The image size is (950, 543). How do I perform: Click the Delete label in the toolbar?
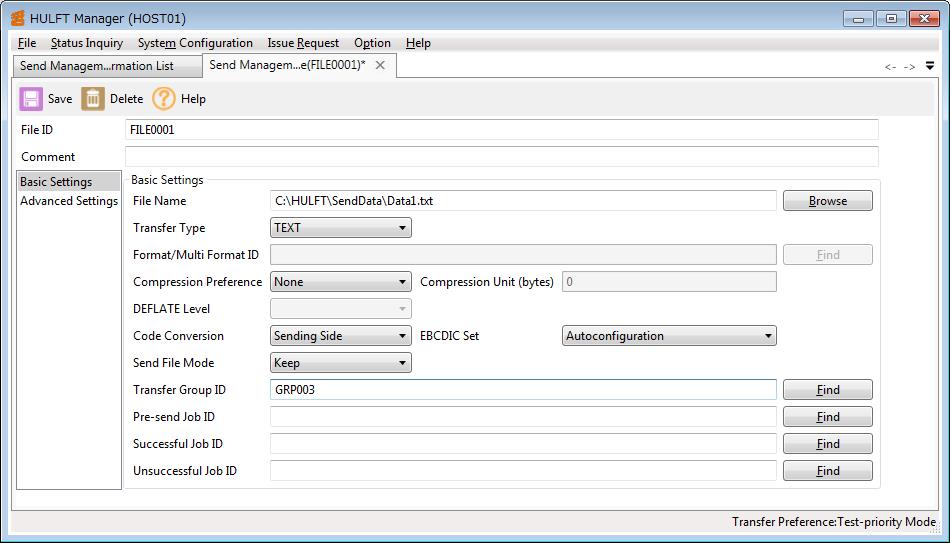point(127,99)
